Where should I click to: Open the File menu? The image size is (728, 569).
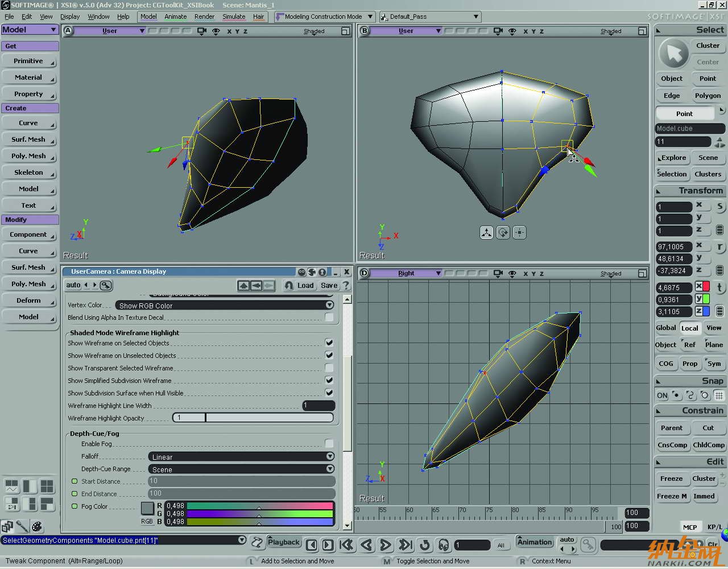tap(9, 17)
